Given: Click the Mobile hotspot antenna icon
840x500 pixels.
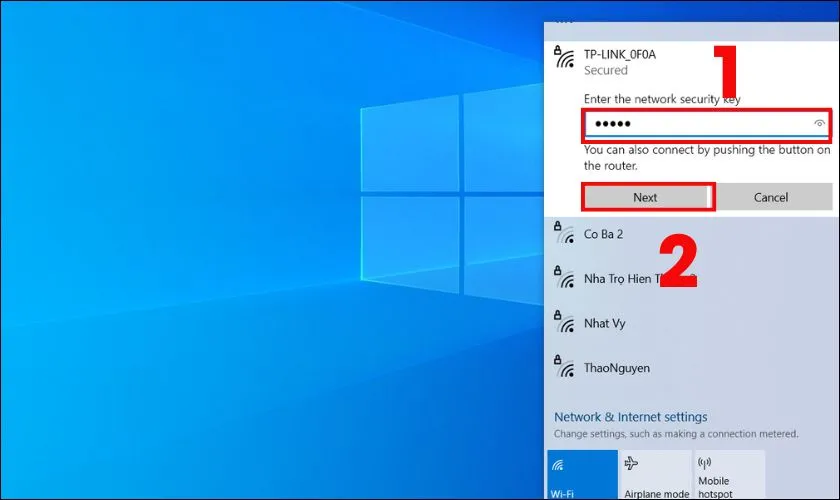Looking at the screenshot, I should [x=705, y=463].
